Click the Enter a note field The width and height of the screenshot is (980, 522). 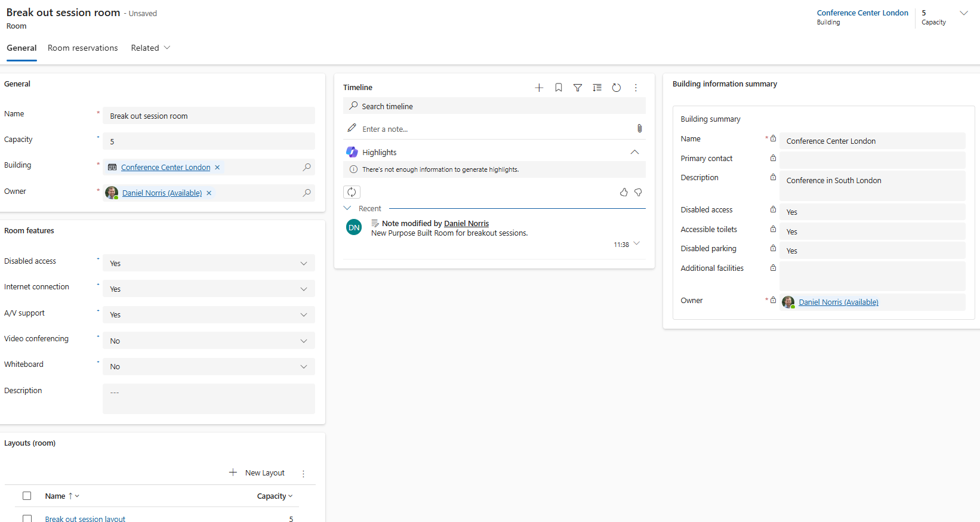click(494, 129)
